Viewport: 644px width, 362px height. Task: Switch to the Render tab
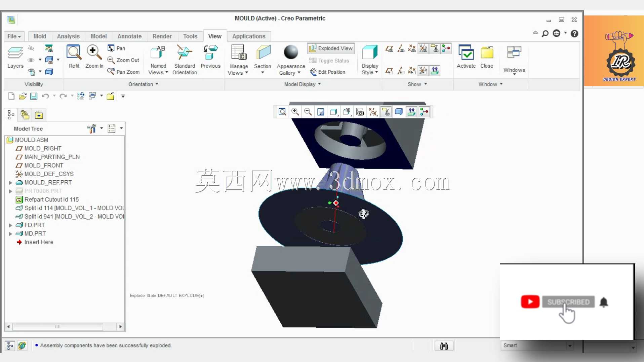coord(162,36)
